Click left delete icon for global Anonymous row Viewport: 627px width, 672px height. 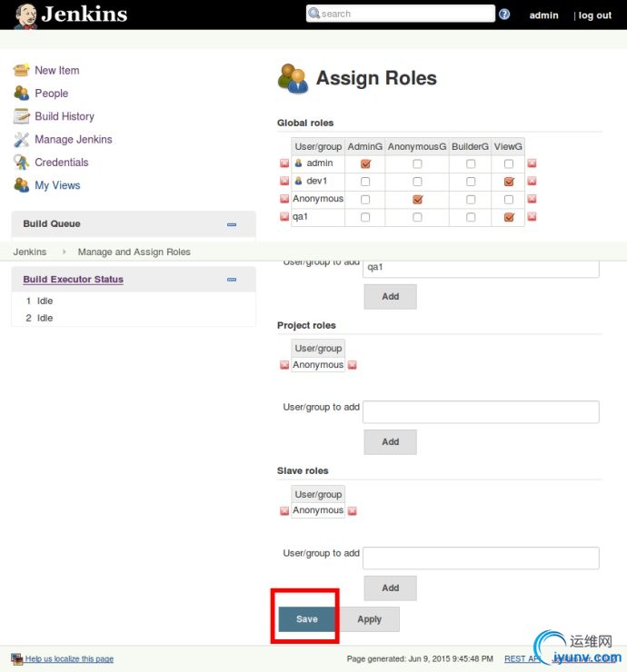click(284, 199)
